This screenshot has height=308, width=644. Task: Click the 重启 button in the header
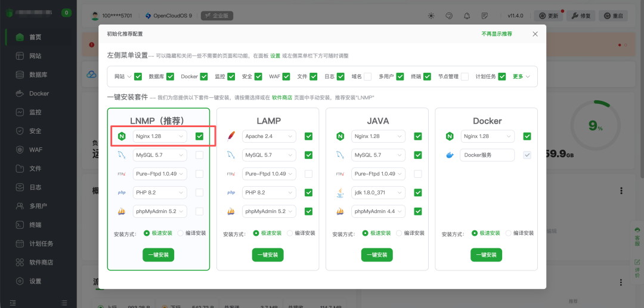coord(613,16)
